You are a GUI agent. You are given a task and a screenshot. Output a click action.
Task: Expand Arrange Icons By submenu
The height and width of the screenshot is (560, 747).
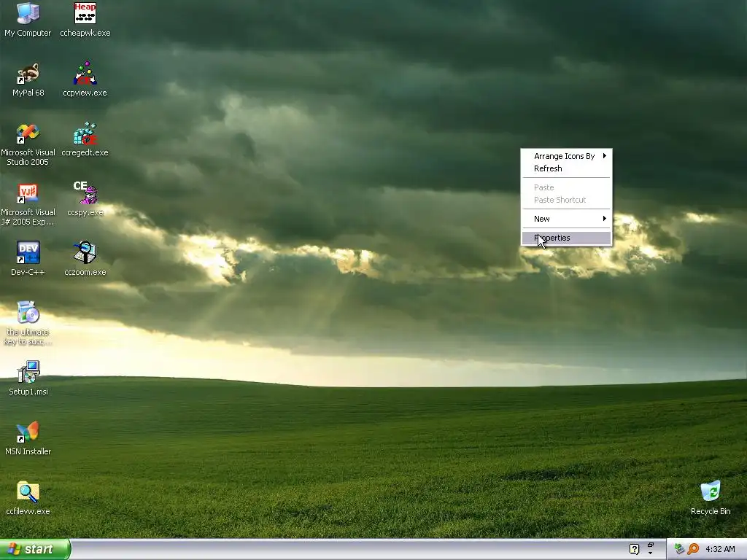pos(566,156)
